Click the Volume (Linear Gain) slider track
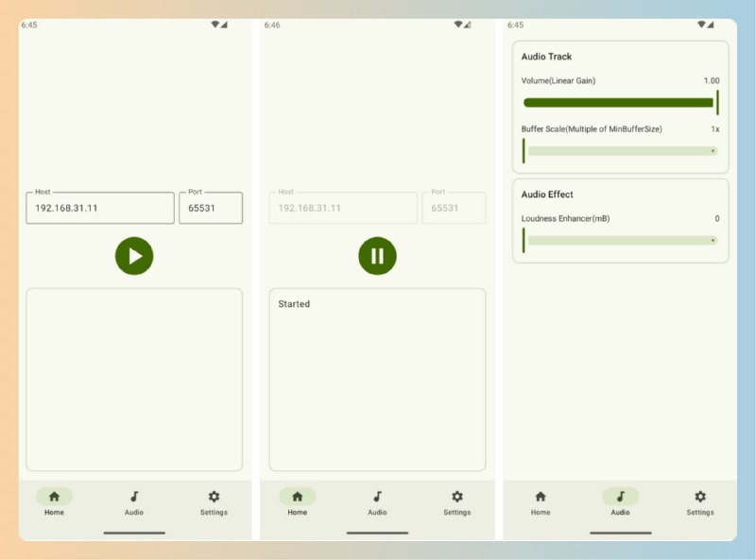The height and width of the screenshot is (560, 756). click(619, 103)
